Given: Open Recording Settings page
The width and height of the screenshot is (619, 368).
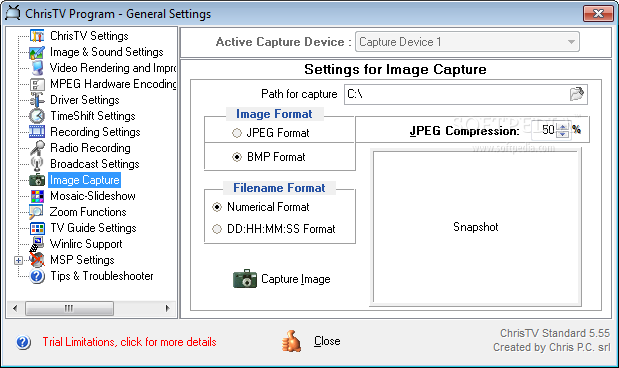Looking at the screenshot, I should point(95,132).
